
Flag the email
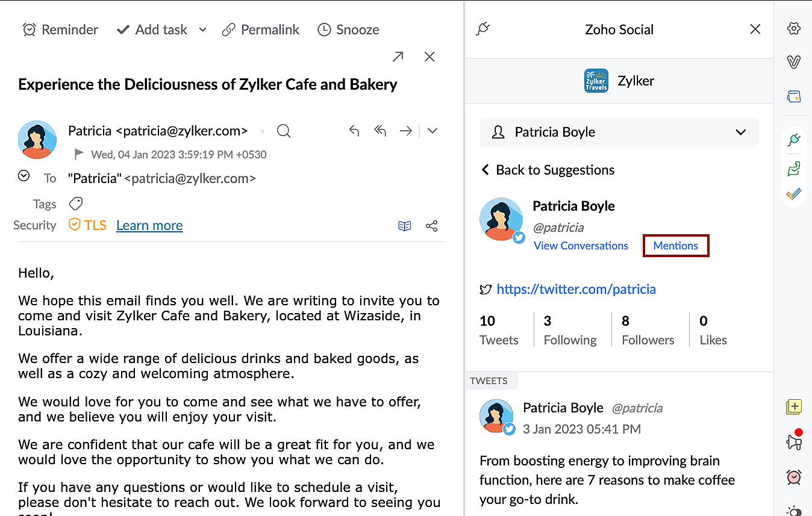pyautogui.click(x=79, y=154)
